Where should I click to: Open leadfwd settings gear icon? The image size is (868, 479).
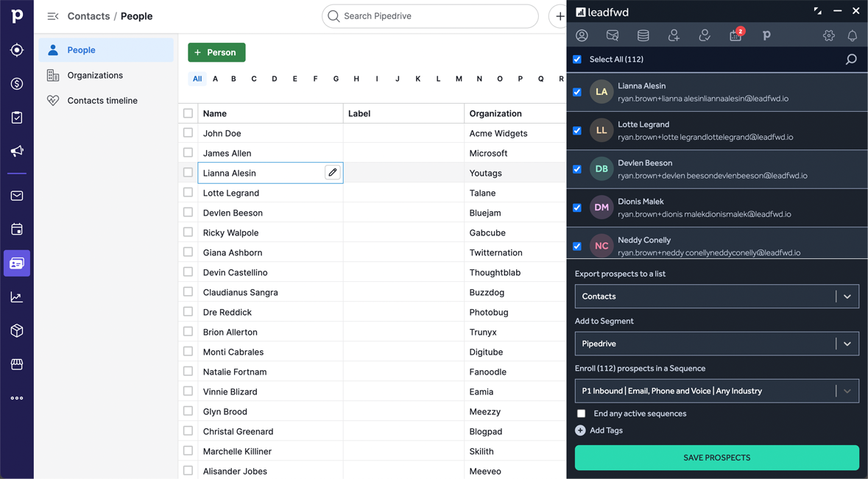tap(828, 35)
